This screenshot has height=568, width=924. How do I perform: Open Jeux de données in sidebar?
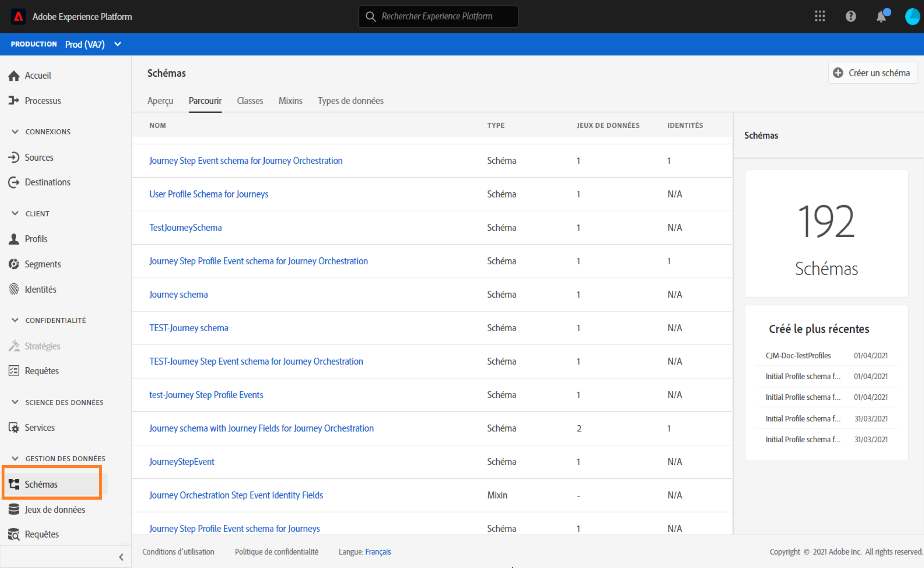coord(55,509)
